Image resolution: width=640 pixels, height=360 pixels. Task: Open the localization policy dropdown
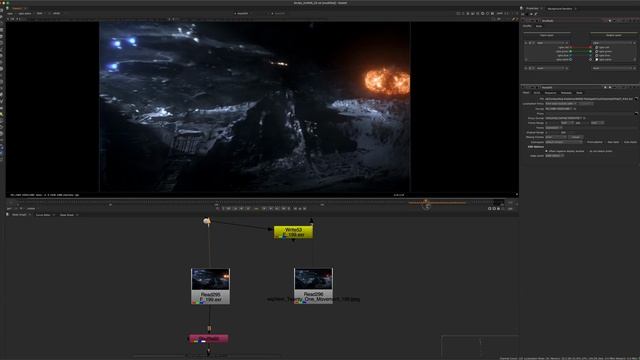tap(561, 104)
